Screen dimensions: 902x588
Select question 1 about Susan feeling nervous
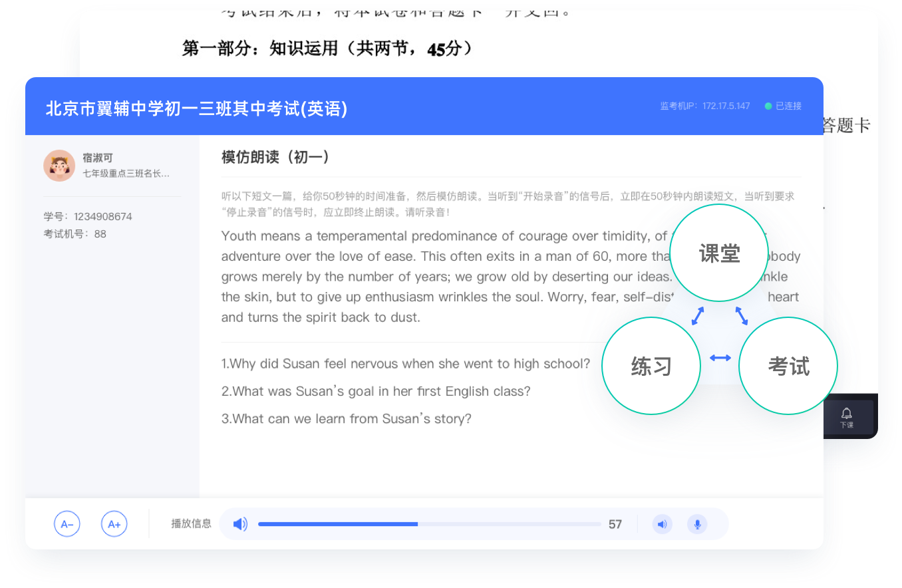pos(406,364)
